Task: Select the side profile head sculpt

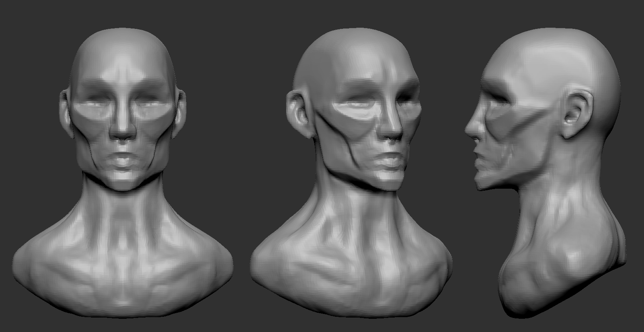Action: coord(546,173)
